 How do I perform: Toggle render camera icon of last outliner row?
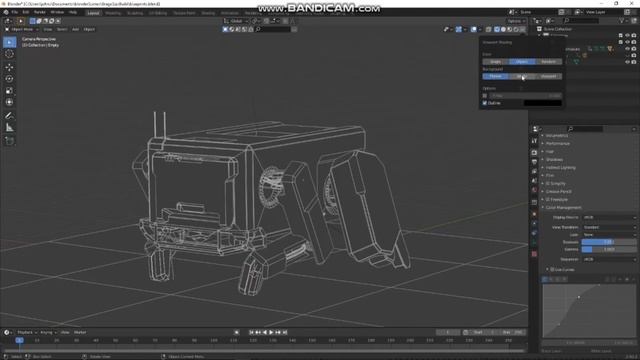(x=634, y=62)
